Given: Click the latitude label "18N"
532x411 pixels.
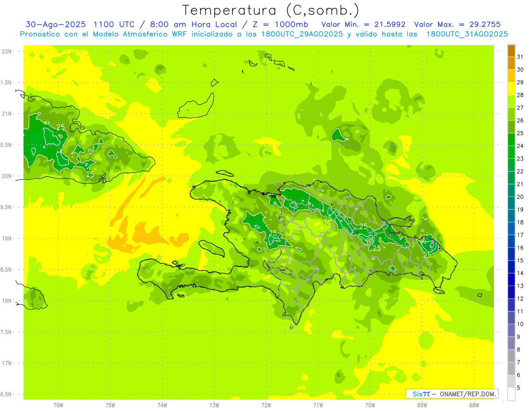Looking at the screenshot, I should coord(6,301).
